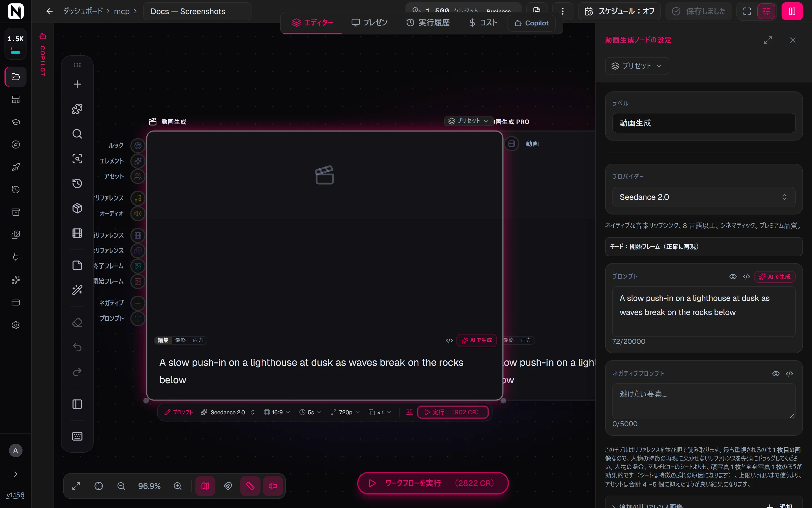The height and width of the screenshot is (508, 812).
Task: Open the folder icon in left sidebar
Action: click(16, 76)
